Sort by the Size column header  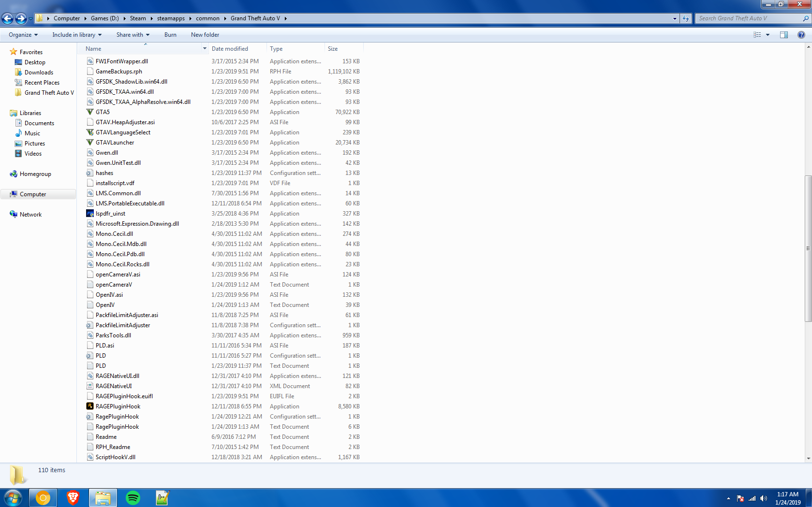[344, 49]
